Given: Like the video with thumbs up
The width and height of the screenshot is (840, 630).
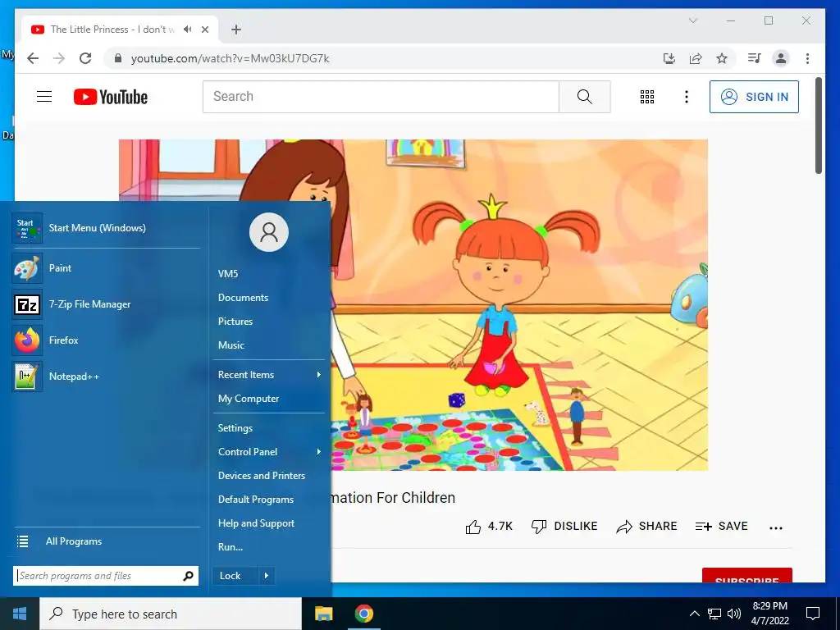Looking at the screenshot, I should tap(489, 527).
